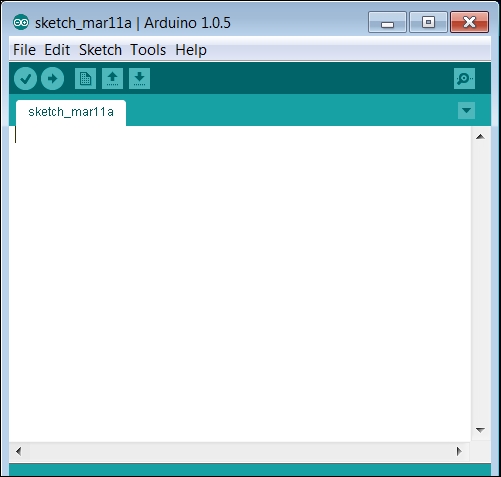Click the vertical scrollbar up arrow
501x477 pixels.
(x=480, y=137)
